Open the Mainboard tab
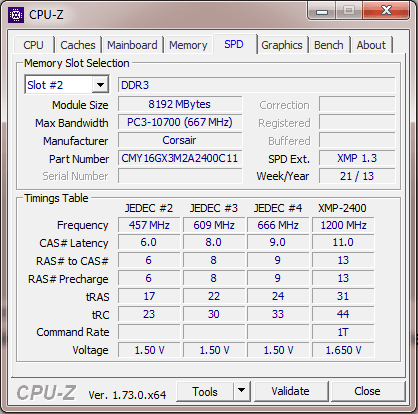Screen dimensions: 418x414 tap(132, 45)
